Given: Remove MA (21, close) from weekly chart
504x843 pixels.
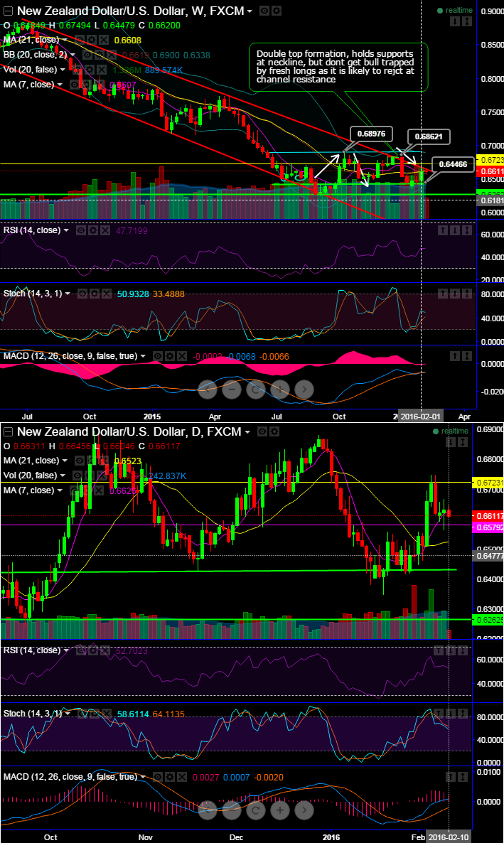Looking at the screenshot, I should pos(103,40).
